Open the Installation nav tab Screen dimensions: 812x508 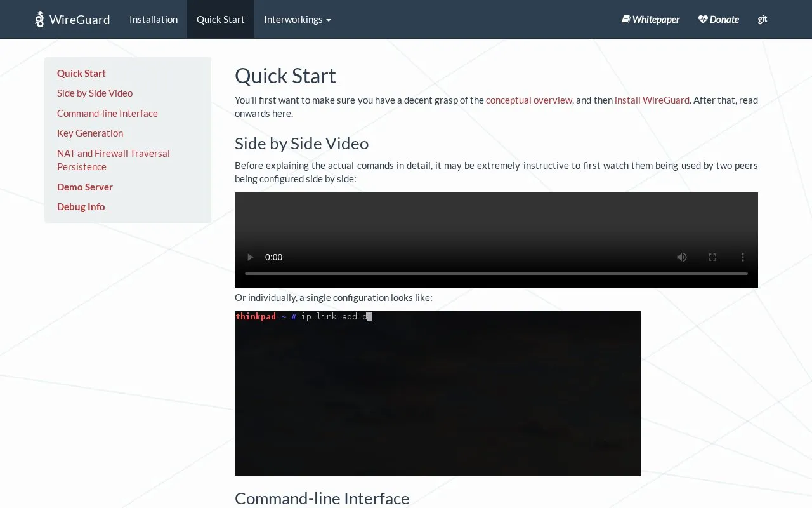click(154, 19)
